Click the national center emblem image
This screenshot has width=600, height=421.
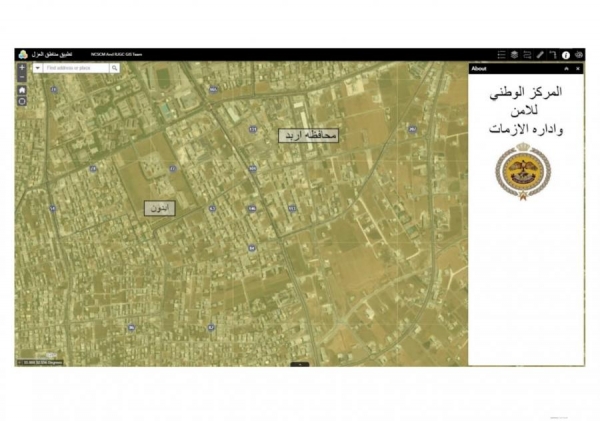pos(523,169)
